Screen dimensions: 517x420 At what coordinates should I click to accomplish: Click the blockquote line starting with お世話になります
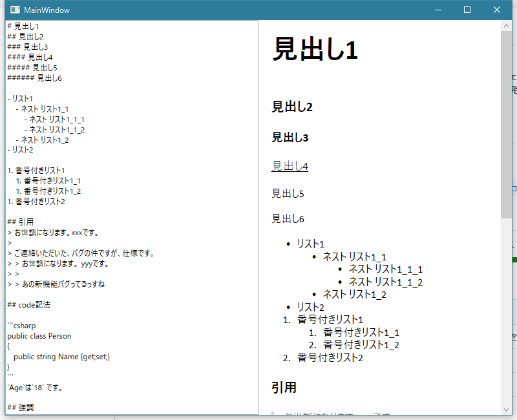[52, 231]
